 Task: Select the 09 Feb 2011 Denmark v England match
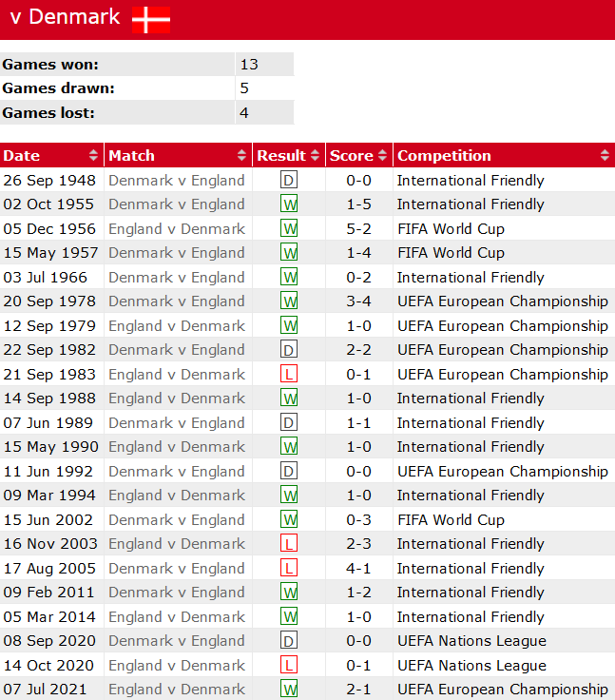point(177,593)
